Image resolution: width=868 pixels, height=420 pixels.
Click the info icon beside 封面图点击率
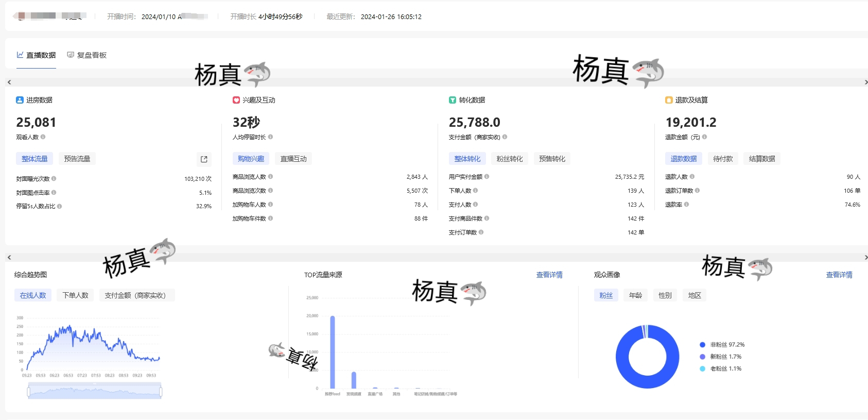pyautogui.click(x=54, y=193)
